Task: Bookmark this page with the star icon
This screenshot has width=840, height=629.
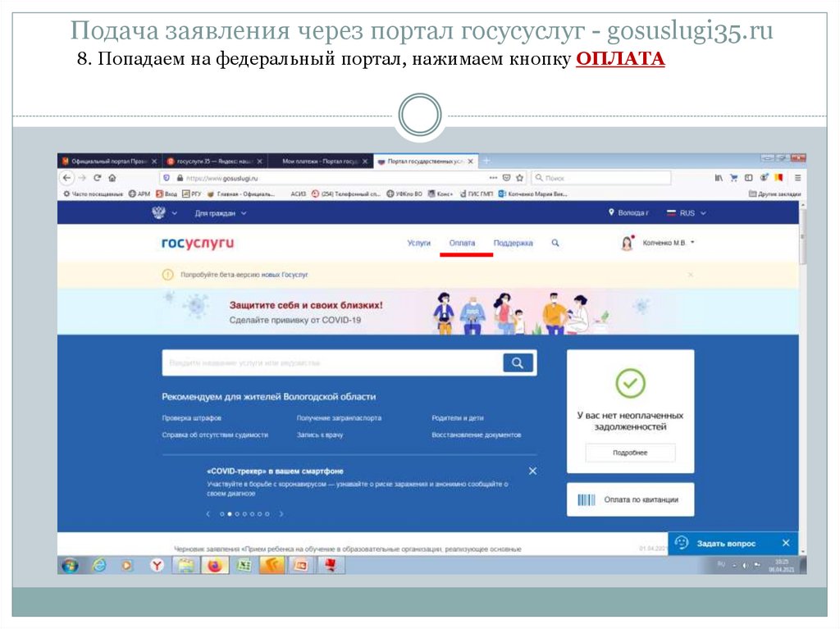Action: (519, 178)
